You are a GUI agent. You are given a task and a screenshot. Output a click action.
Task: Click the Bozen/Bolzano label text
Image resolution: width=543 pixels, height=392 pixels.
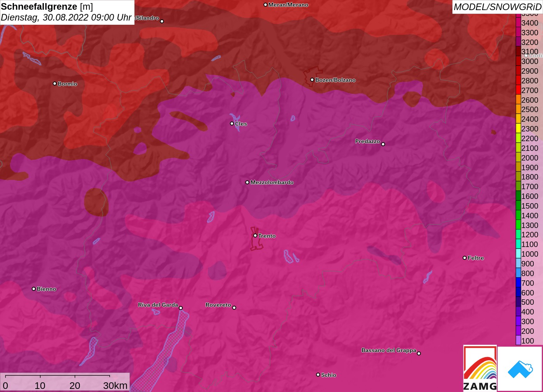(x=335, y=80)
